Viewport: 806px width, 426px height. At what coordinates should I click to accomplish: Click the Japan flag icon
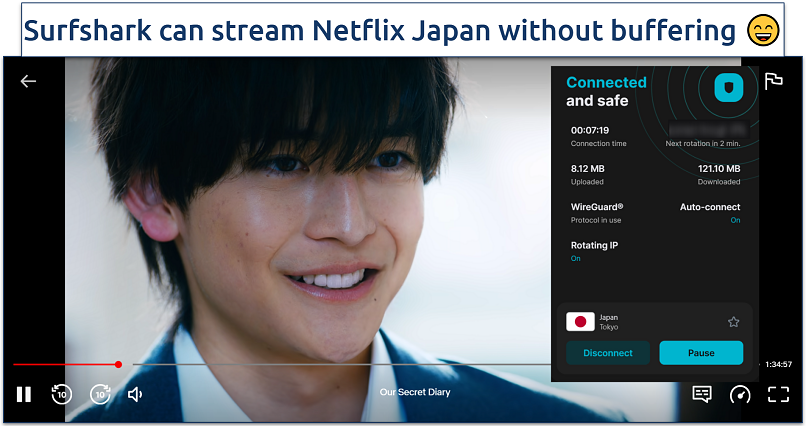point(580,322)
